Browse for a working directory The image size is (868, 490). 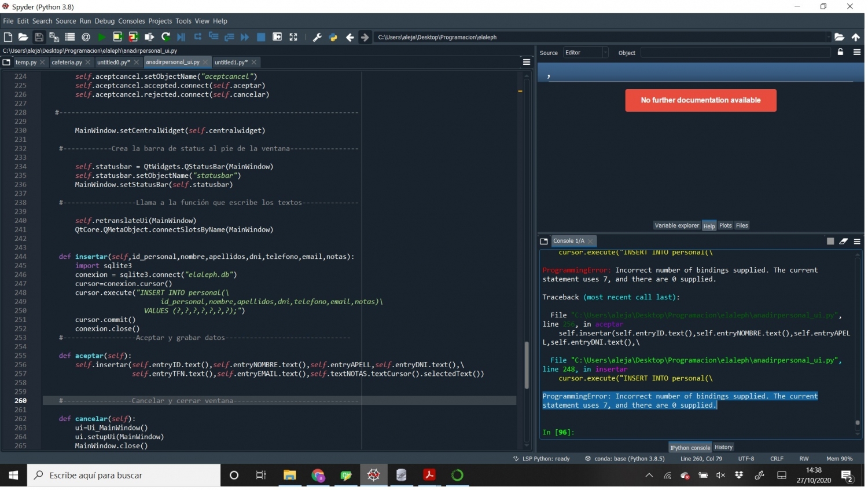[x=839, y=37]
